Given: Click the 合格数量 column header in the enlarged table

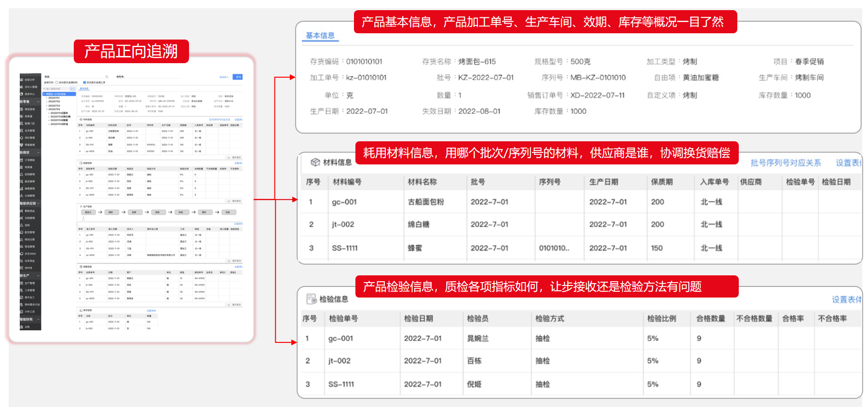Looking at the screenshot, I should [711, 318].
